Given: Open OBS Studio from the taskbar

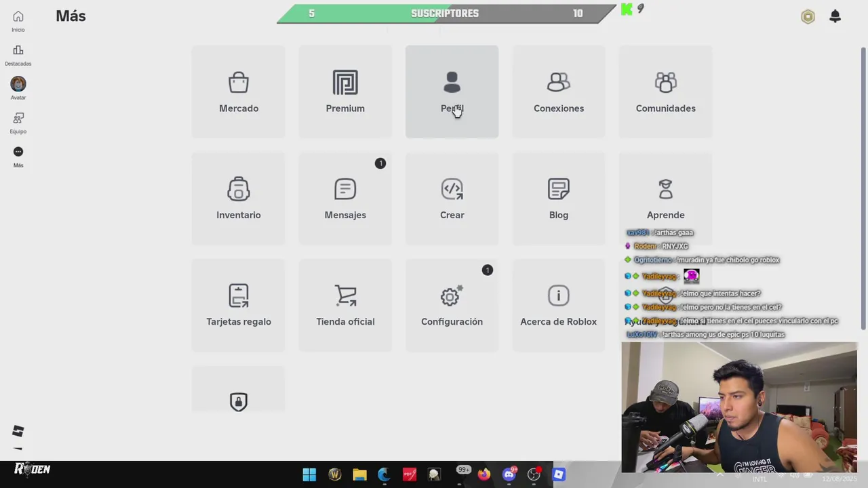Looking at the screenshot, I should [534, 474].
